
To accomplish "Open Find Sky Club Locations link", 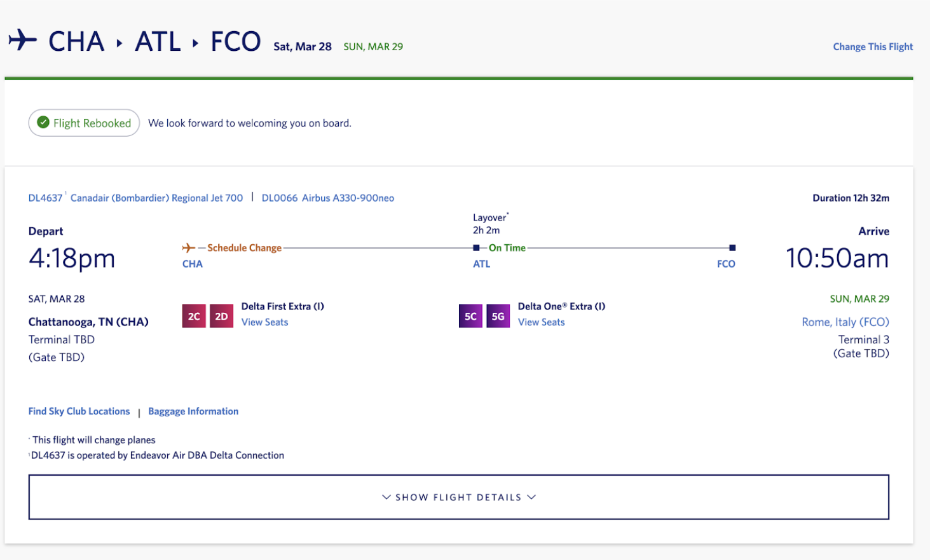I will (79, 411).
